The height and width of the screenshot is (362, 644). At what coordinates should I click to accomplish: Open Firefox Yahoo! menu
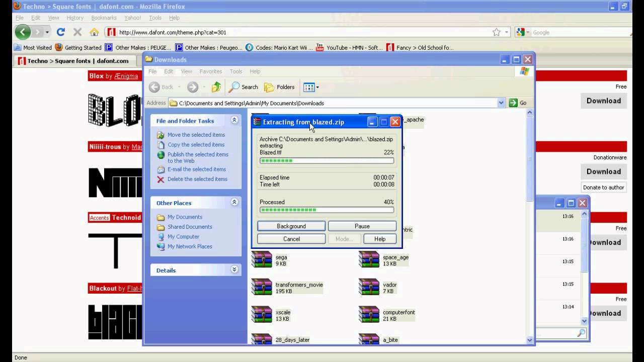(x=133, y=18)
